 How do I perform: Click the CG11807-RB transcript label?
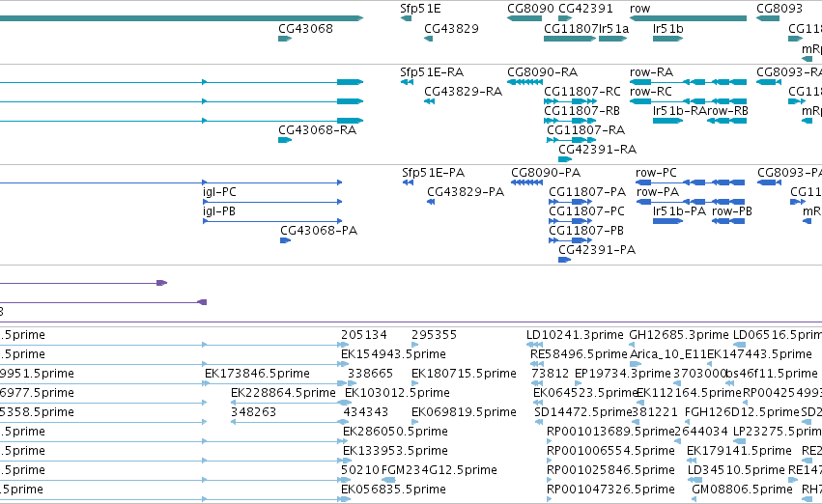coord(581,111)
